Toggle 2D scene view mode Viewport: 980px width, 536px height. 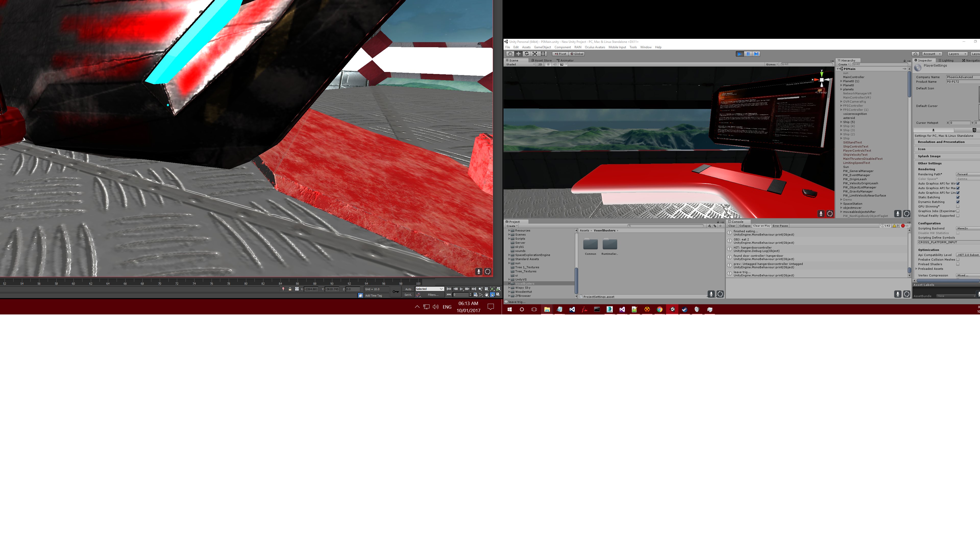[540, 64]
